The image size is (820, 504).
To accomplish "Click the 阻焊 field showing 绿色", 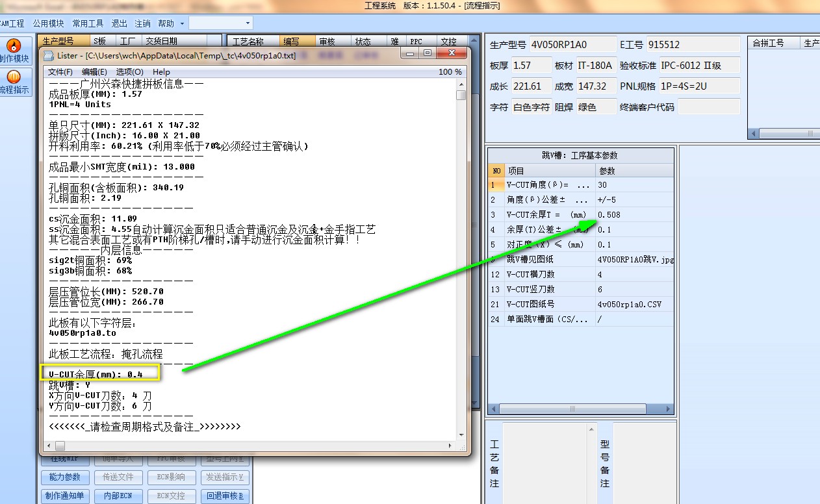I will coord(596,107).
